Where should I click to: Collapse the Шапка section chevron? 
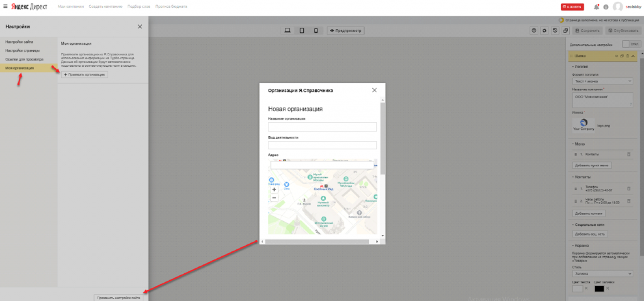634,56
